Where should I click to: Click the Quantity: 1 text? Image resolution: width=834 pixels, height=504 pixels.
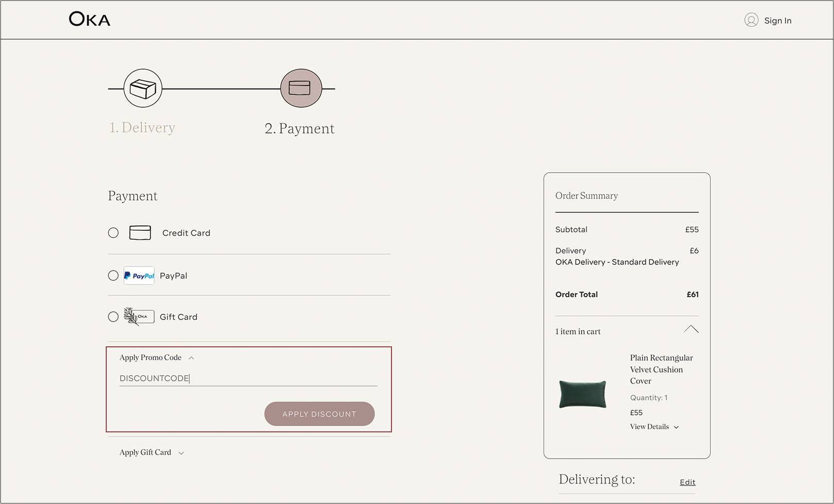pos(648,398)
